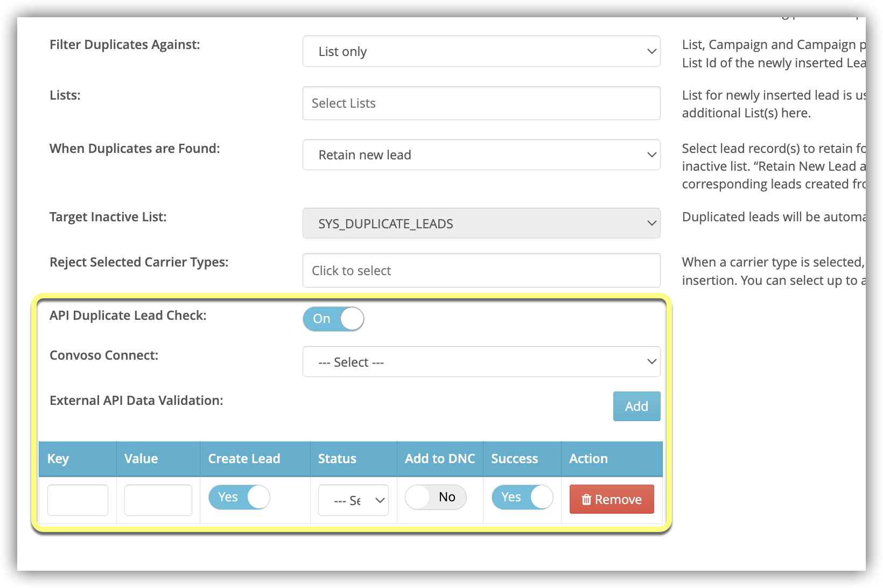Click the Reject Selected Carrier Types field
This screenshot has height=588, width=883.
click(x=480, y=271)
